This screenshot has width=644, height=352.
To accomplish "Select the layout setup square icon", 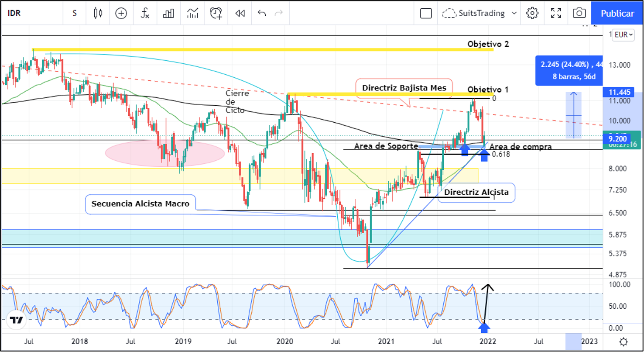I will 426,13.
